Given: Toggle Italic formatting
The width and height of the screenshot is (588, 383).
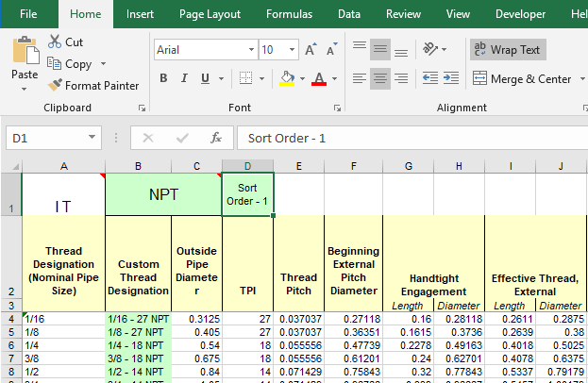Looking at the screenshot, I should pyautogui.click(x=182, y=78).
